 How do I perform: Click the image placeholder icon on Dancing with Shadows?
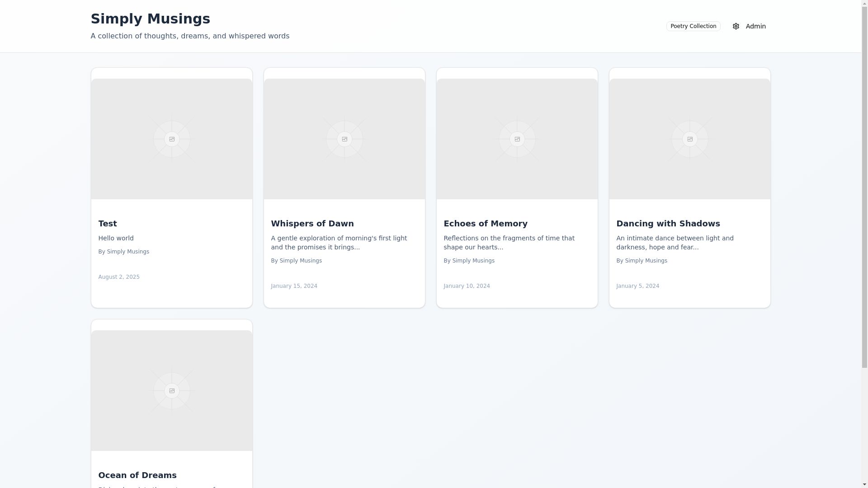(x=690, y=139)
